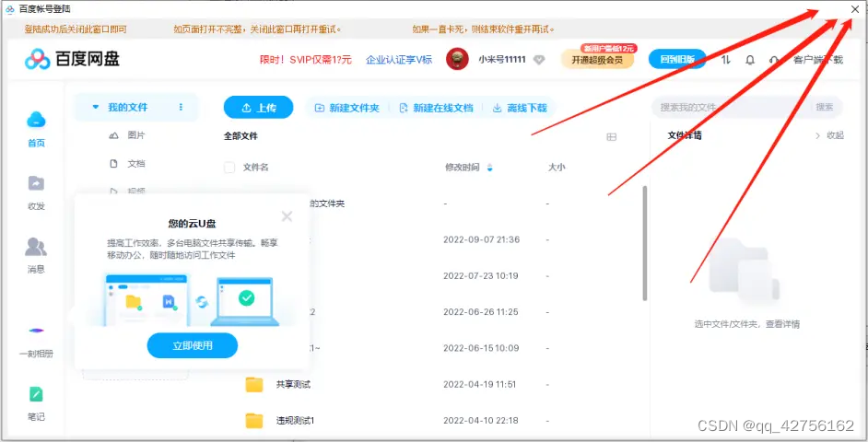Viewport: 868px width, 442px height.
Task: Click the 2022-04-10 22:18 date cell
Action: [480, 421]
